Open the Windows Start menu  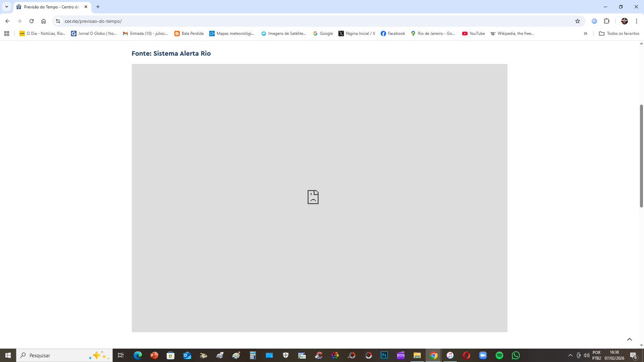click(x=8, y=355)
